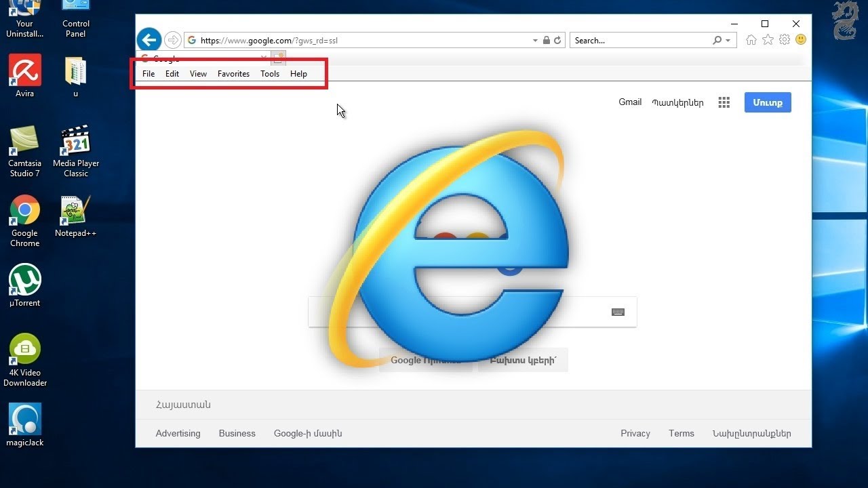Open a new tab with the small tab button
The image size is (868, 488).
(279, 58)
